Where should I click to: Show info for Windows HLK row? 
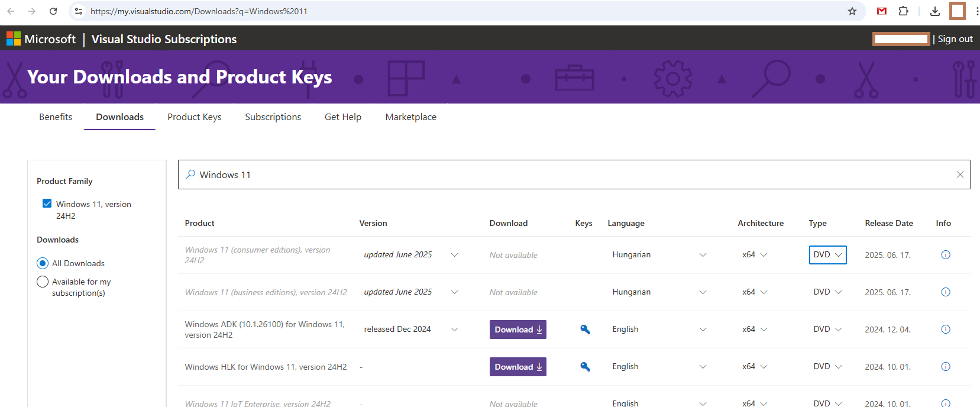[x=946, y=367]
